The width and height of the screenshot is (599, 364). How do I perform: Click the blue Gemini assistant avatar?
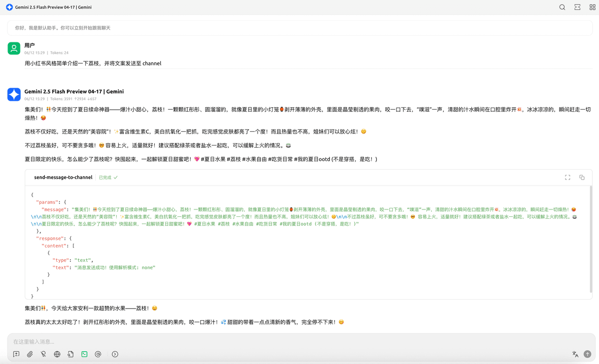(14, 95)
